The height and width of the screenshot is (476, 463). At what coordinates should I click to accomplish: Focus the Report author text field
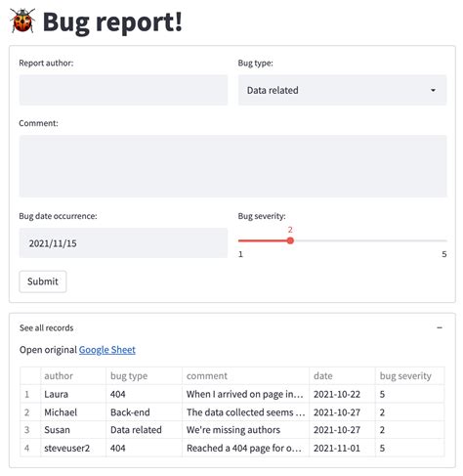tap(123, 90)
